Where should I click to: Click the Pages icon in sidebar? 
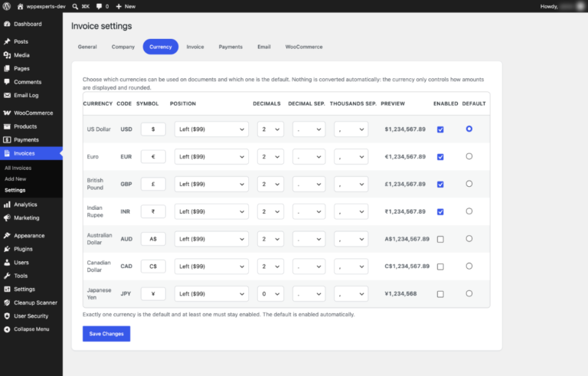tap(7, 69)
